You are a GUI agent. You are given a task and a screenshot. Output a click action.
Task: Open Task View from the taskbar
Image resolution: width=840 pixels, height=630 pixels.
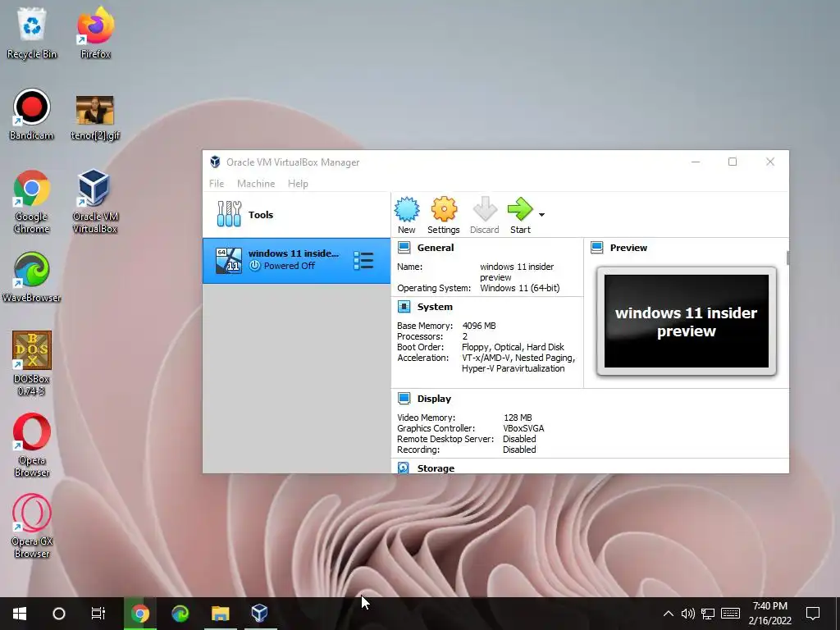(x=98, y=614)
